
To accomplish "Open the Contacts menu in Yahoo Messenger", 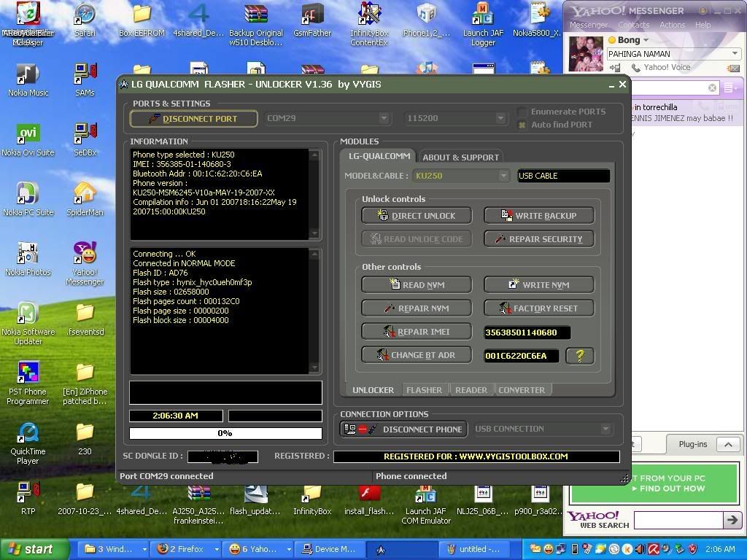I will (634, 25).
